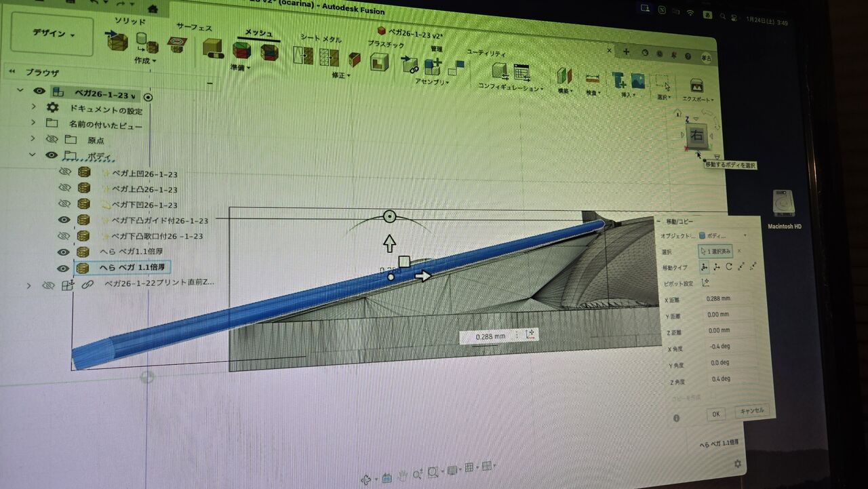Show the ベガ下凸歌口付26 -1-23 body
Image resolution: width=868 pixels, height=489 pixels.
click(x=64, y=235)
